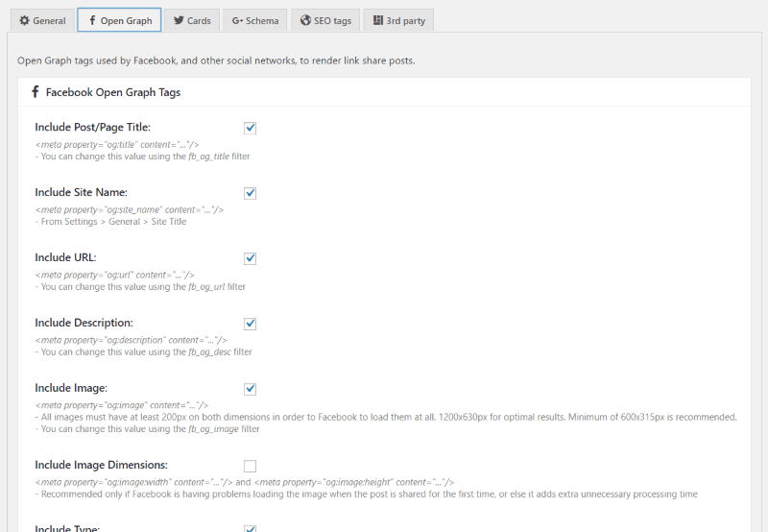This screenshot has width=768, height=532.
Task: Switch to the 3rd party tab
Action: tap(398, 20)
